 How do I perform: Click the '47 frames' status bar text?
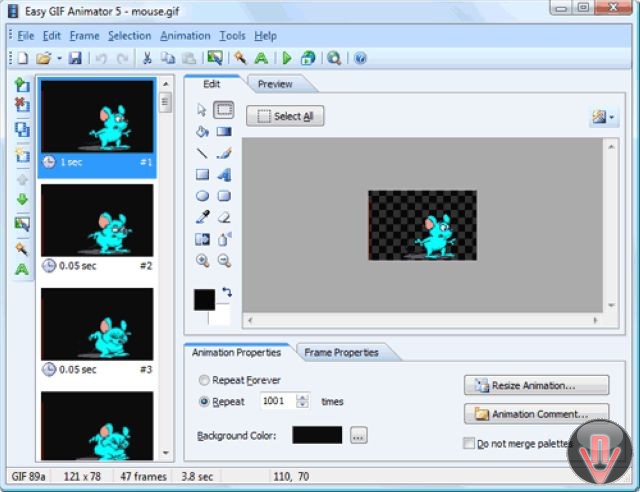click(143, 476)
